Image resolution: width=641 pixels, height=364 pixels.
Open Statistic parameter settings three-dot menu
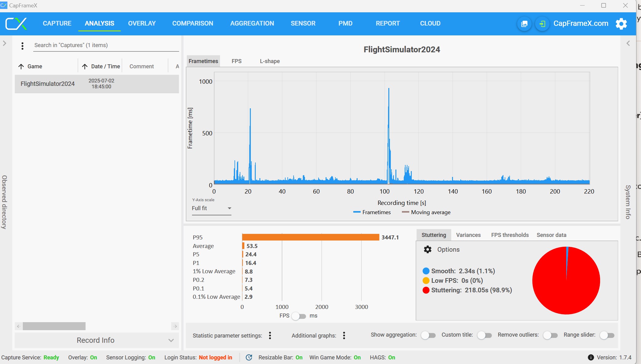[x=270, y=335]
